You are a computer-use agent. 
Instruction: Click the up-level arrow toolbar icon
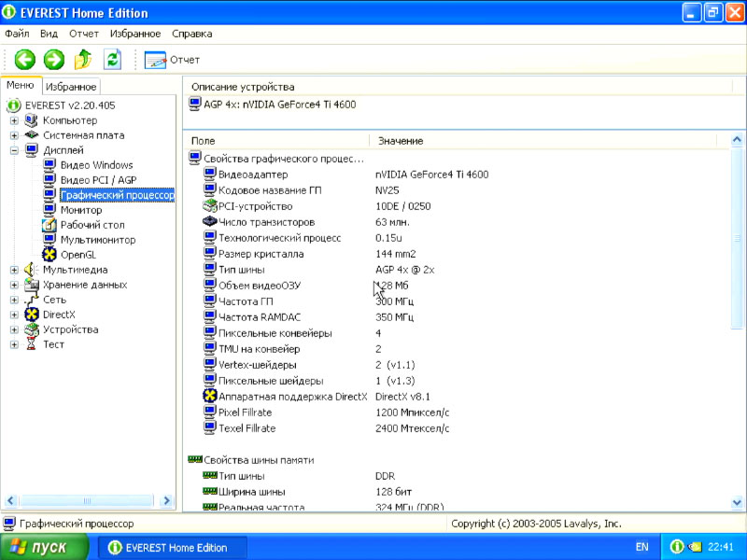pos(83,60)
